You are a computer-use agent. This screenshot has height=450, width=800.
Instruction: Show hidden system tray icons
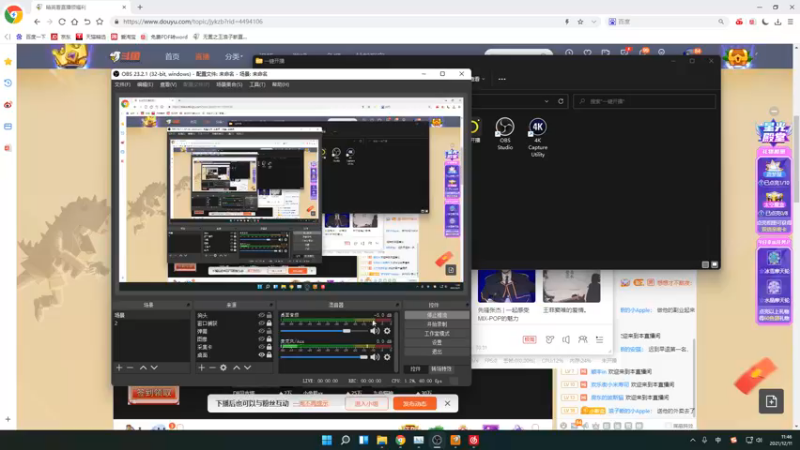(x=692, y=440)
